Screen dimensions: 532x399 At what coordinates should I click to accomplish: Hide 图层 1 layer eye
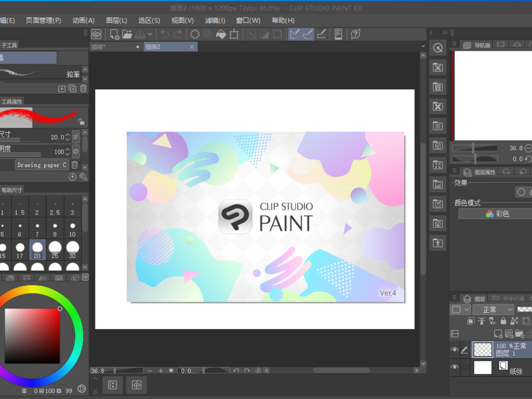pyautogui.click(x=454, y=350)
